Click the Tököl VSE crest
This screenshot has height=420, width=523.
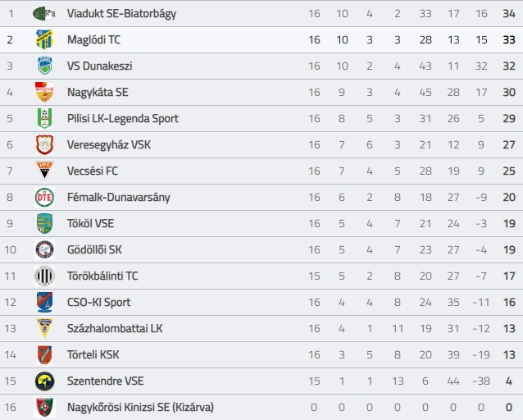coord(45,223)
